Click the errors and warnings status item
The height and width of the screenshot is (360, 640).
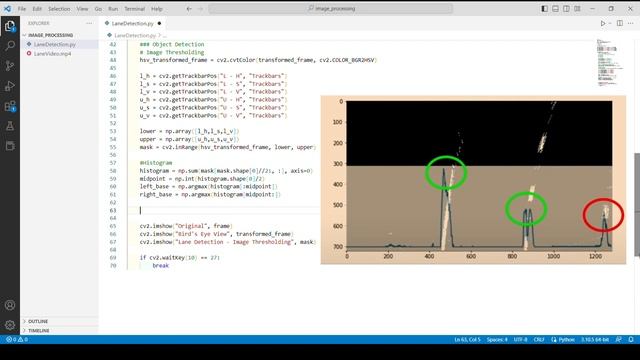pos(17,340)
